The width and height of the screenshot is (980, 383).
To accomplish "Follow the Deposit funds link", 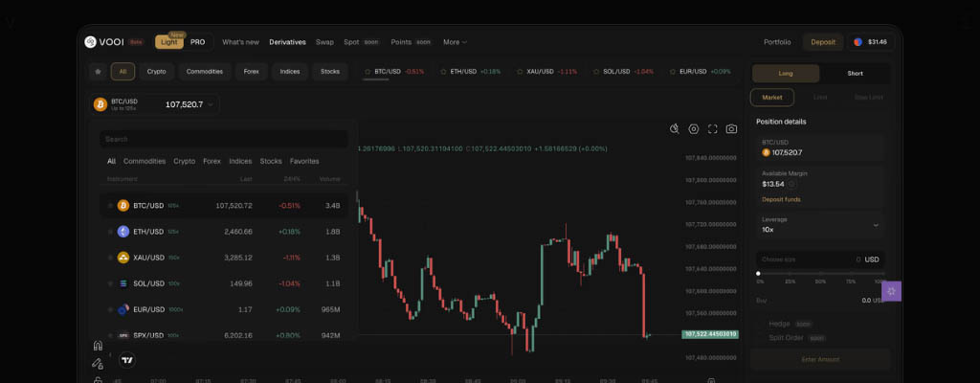I will click(781, 199).
